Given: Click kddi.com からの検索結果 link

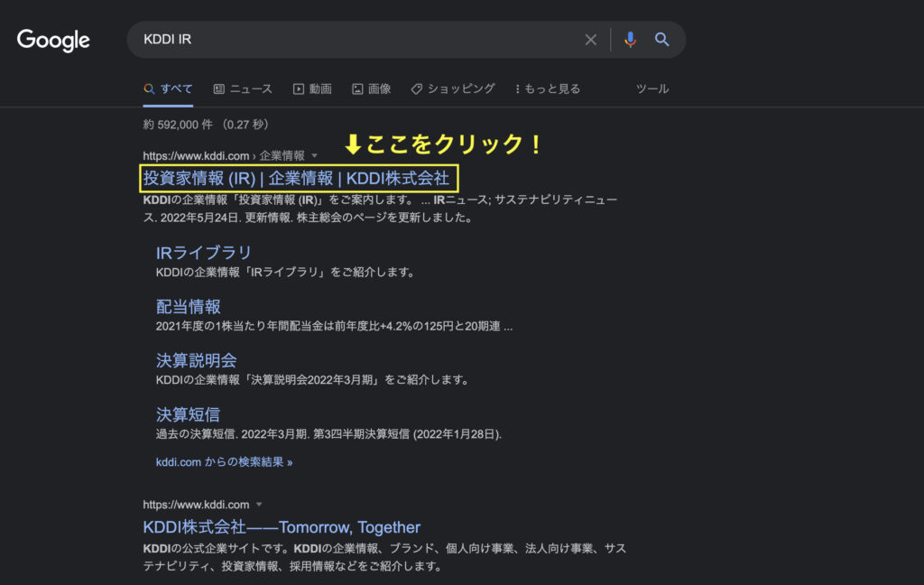Looking at the screenshot, I should pyautogui.click(x=224, y=461).
